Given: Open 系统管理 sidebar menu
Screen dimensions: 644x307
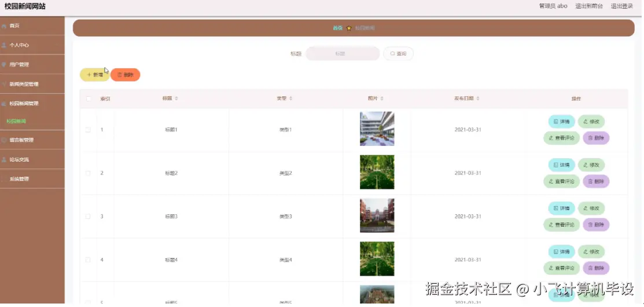Looking at the screenshot, I should tap(32, 179).
